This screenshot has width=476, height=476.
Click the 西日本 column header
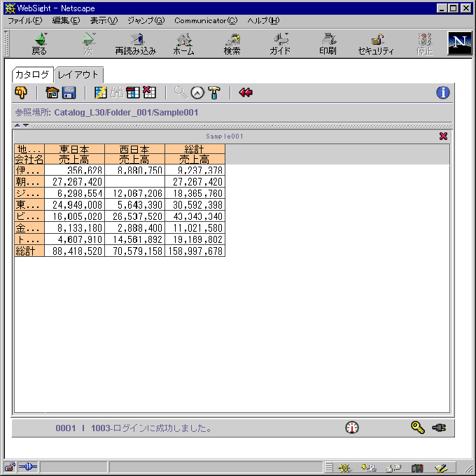coord(134,149)
